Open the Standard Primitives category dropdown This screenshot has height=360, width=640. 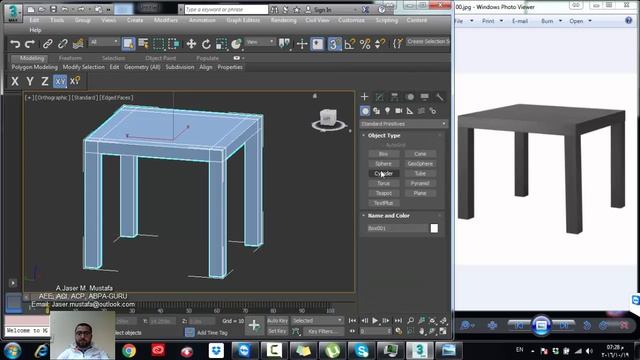click(403, 124)
